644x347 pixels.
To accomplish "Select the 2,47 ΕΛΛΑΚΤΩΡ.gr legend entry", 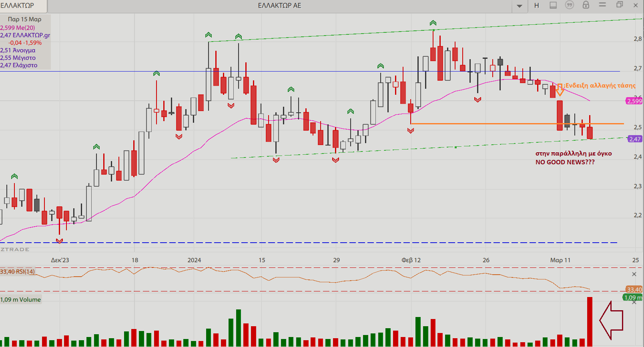I will pyautogui.click(x=25, y=35).
